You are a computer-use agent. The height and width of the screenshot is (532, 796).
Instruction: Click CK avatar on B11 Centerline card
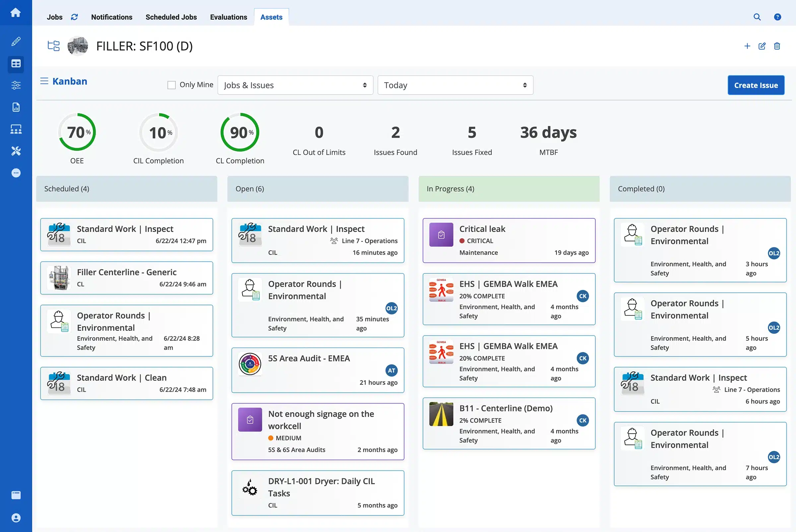[582, 420]
